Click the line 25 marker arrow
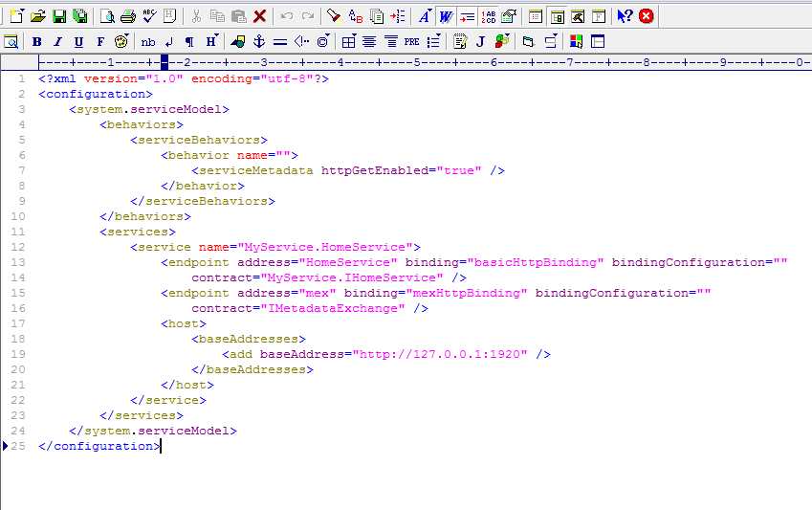Image resolution: width=812 pixels, height=510 pixels. point(5,446)
